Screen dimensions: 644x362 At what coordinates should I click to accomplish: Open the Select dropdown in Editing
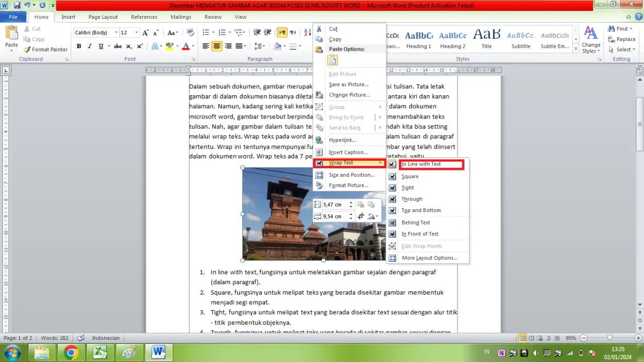pos(623,49)
